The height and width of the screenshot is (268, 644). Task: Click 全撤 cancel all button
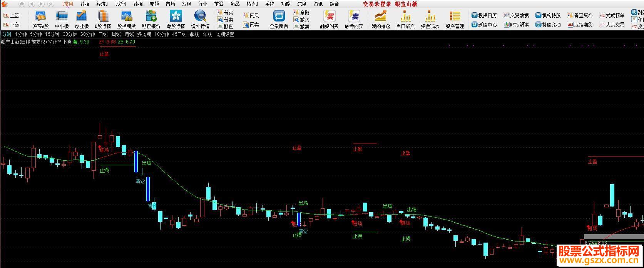click(x=301, y=13)
